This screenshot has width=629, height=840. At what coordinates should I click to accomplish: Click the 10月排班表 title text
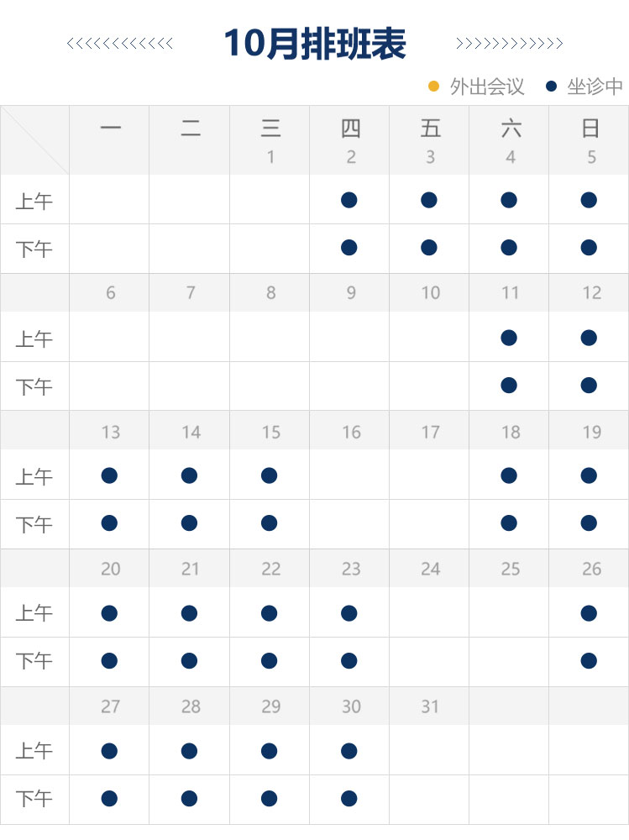click(315, 44)
